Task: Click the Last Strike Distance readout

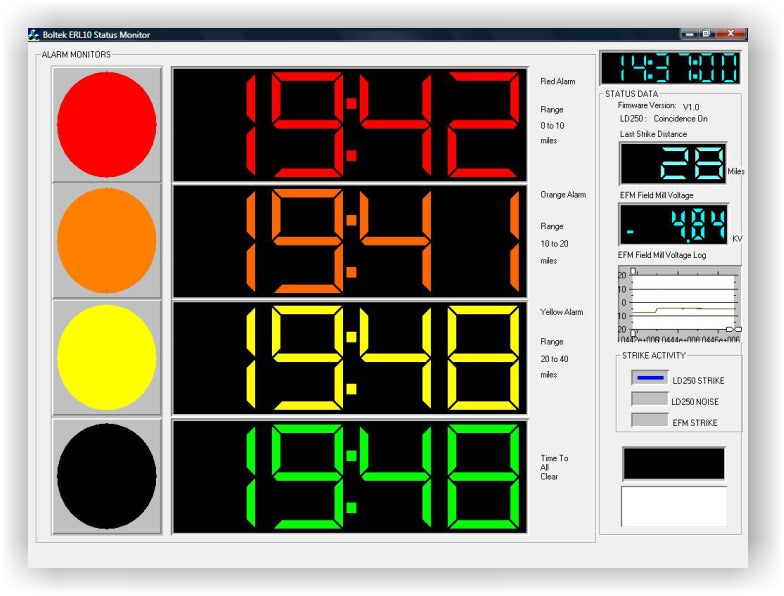Action: [x=673, y=163]
